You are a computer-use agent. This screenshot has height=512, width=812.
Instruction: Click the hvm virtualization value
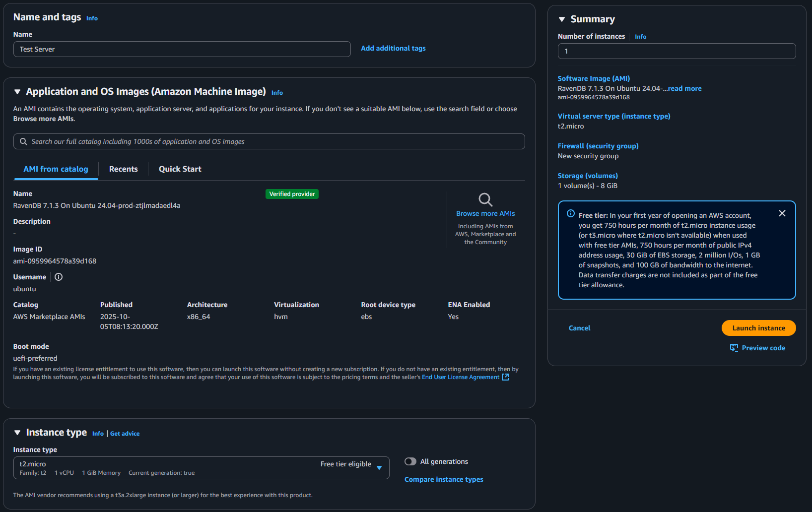[x=281, y=317]
